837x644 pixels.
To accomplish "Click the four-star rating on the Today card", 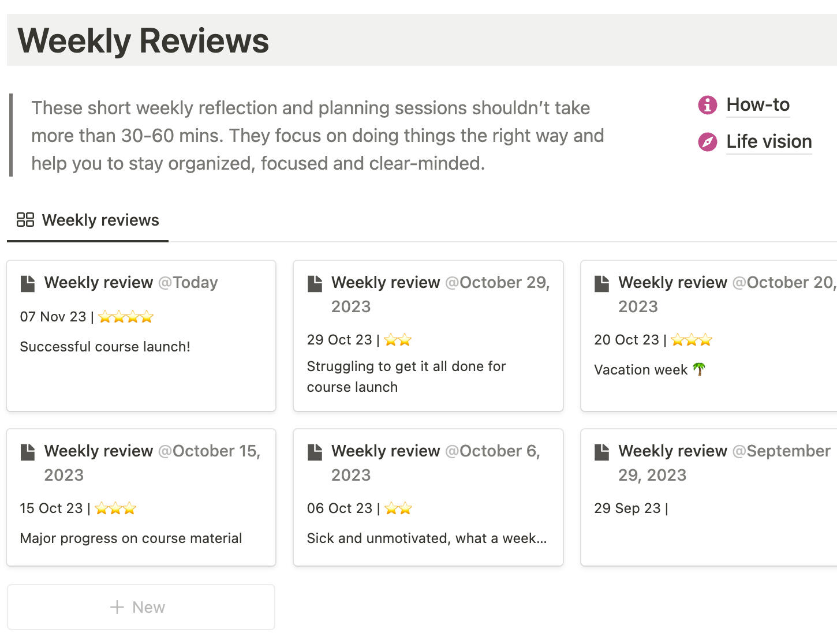I will 125,316.
